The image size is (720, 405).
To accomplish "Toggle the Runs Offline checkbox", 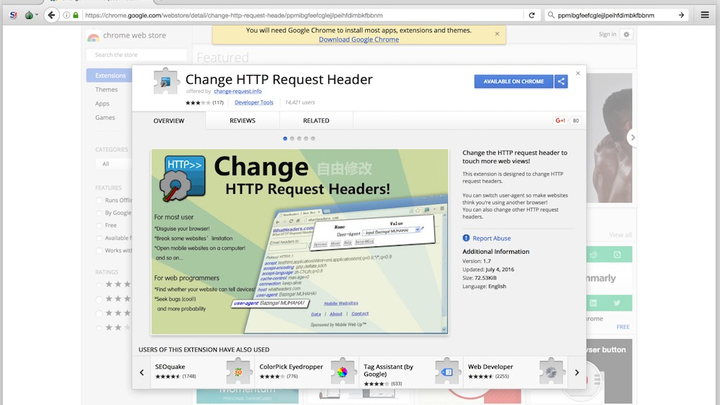I will [x=99, y=200].
